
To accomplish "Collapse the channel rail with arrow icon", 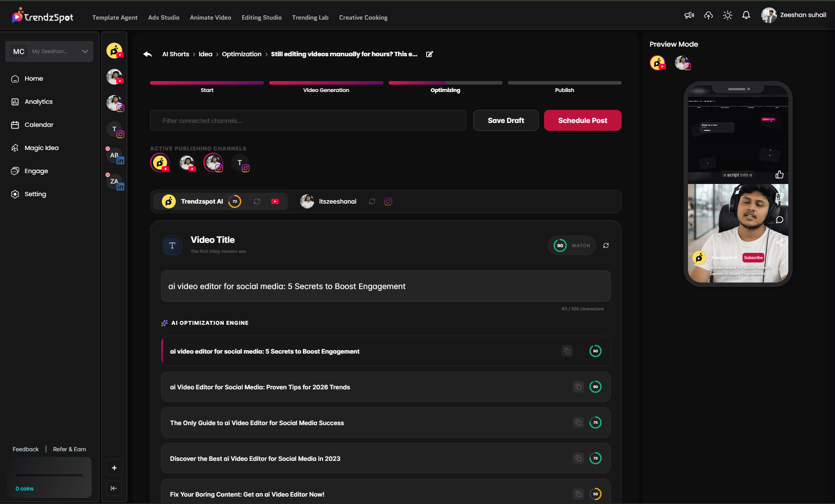I will 114,488.
